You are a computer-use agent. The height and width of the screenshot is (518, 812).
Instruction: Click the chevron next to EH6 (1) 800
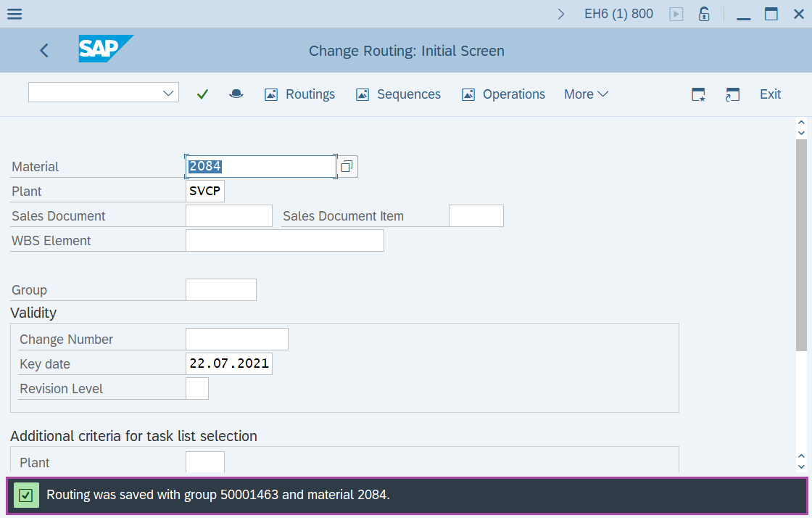pos(560,13)
